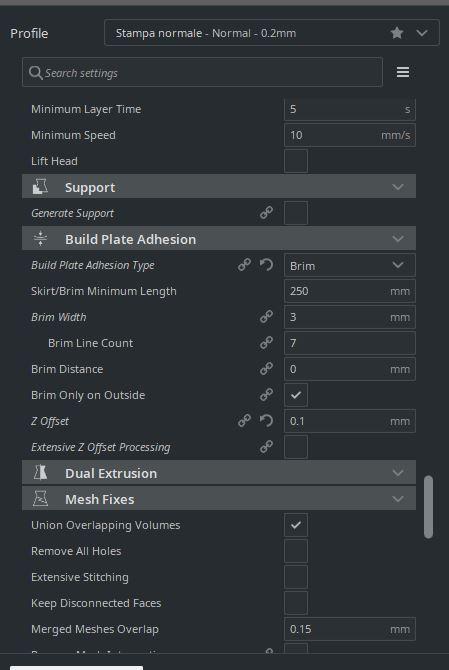The image size is (449, 670).
Task: Open the Profile dropdown for Stampa normale
Action: click(x=272, y=33)
